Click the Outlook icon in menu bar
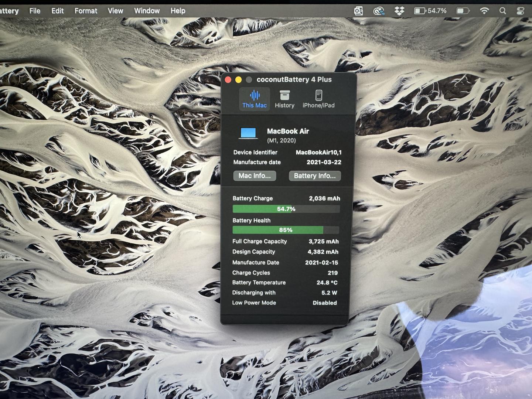Viewport: 532px width, 399px height. (358, 11)
